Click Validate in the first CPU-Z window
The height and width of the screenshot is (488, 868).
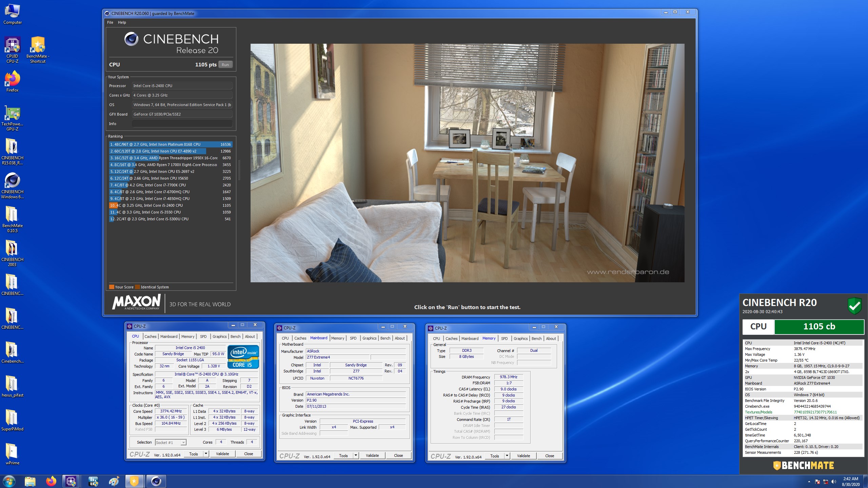click(222, 454)
